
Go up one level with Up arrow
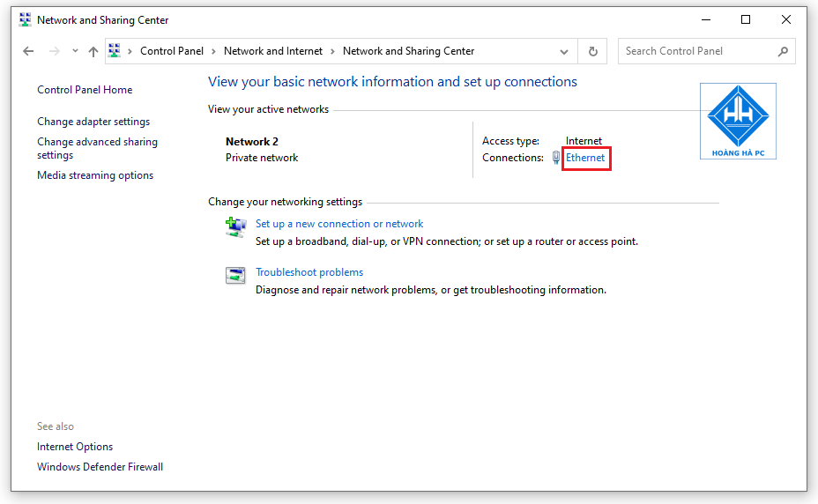click(x=93, y=51)
